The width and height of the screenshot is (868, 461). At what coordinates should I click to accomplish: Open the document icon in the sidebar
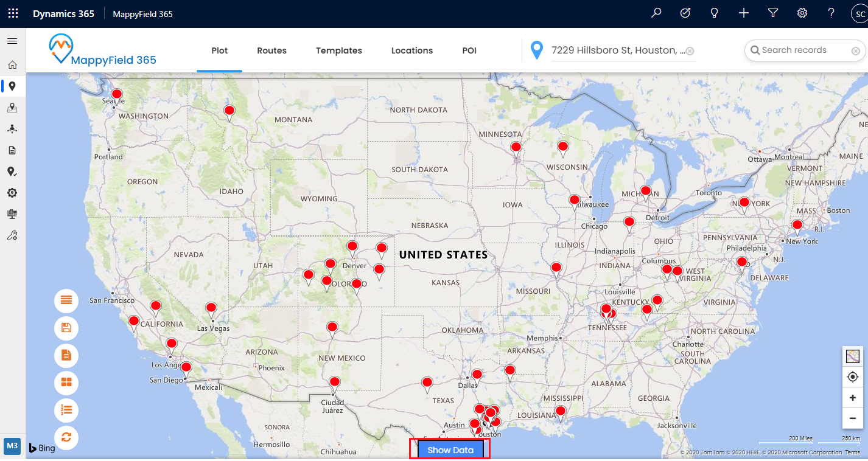[12, 150]
